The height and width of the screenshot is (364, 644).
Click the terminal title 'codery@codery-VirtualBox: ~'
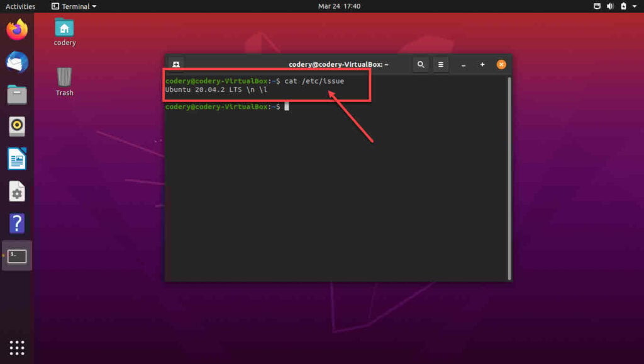coord(338,65)
